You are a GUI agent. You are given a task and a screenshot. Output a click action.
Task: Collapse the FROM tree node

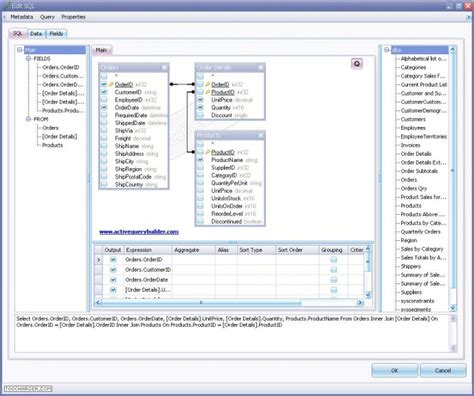pos(29,119)
